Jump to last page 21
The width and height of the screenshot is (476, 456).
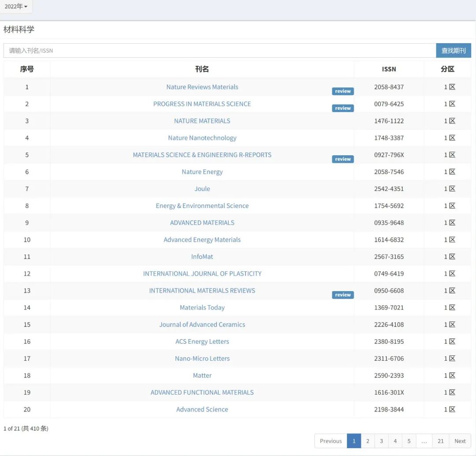pos(440,441)
